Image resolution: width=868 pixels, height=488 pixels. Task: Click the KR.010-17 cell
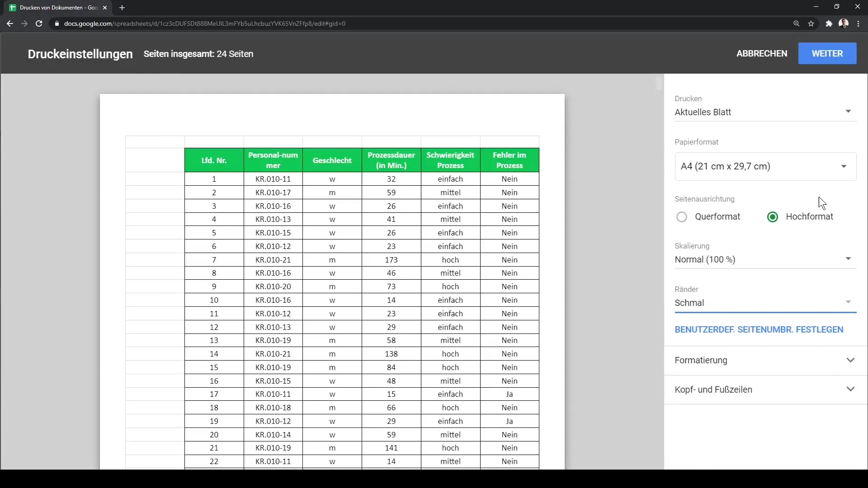coord(273,192)
